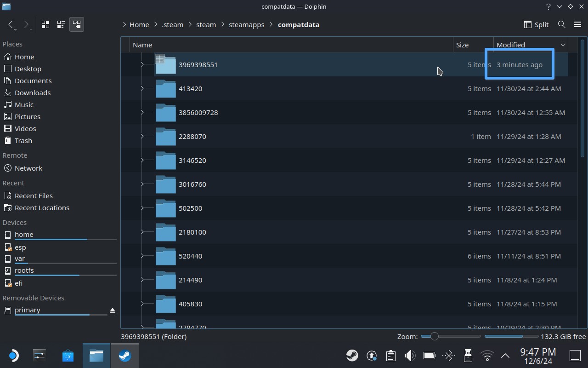
Task: Open Downloads in the Places panel
Action: click(x=32, y=92)
